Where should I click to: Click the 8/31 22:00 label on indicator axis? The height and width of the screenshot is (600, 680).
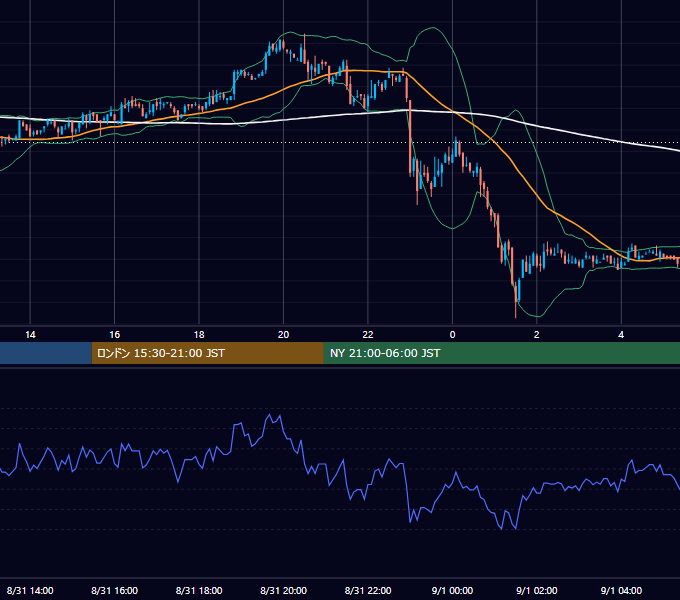coord(368,590)
